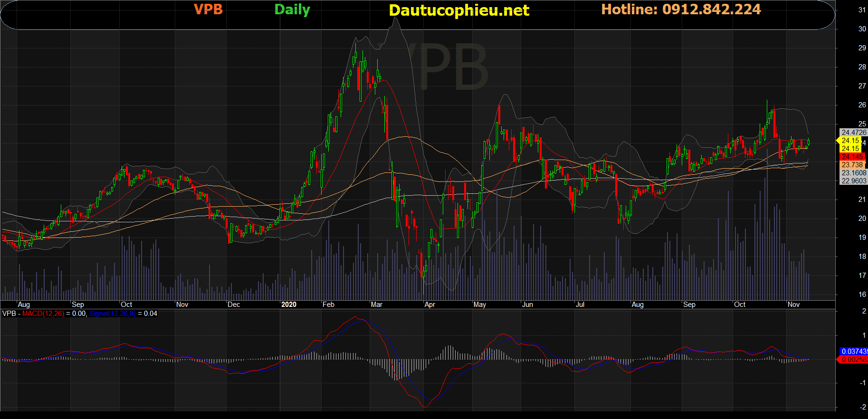Select the blue 0.03743 MACD value tag
Screen dimensions: 868x419
point(854,352)
